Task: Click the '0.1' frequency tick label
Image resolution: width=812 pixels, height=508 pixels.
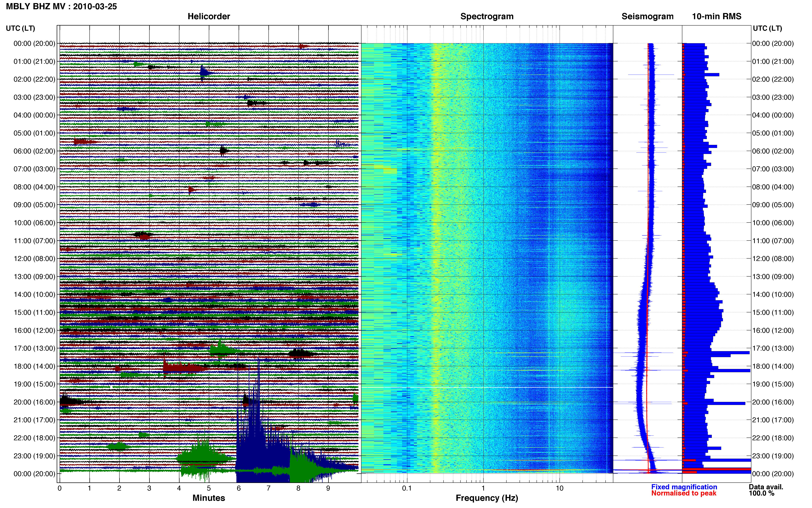Action: [407, 488]
